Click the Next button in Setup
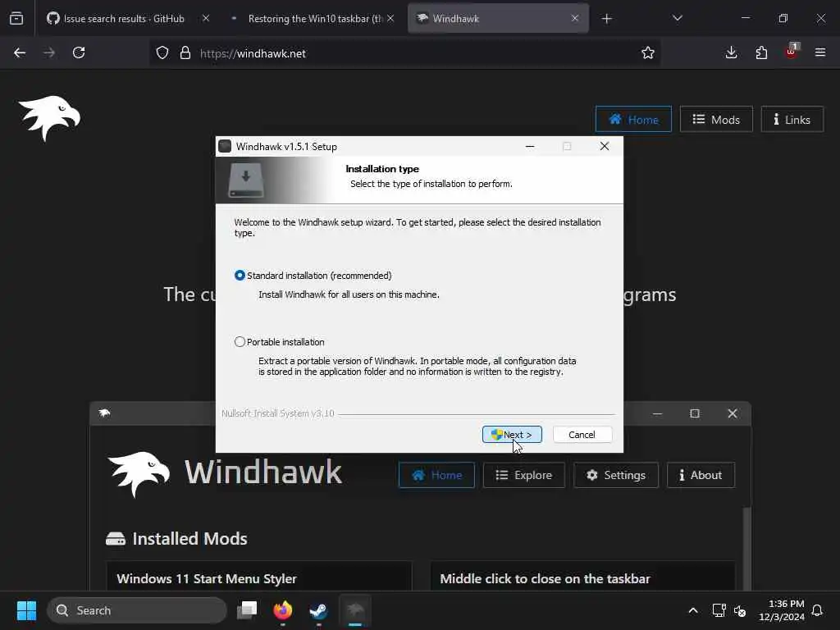This screenshot has height=630, width=840. tap(512, 435)
